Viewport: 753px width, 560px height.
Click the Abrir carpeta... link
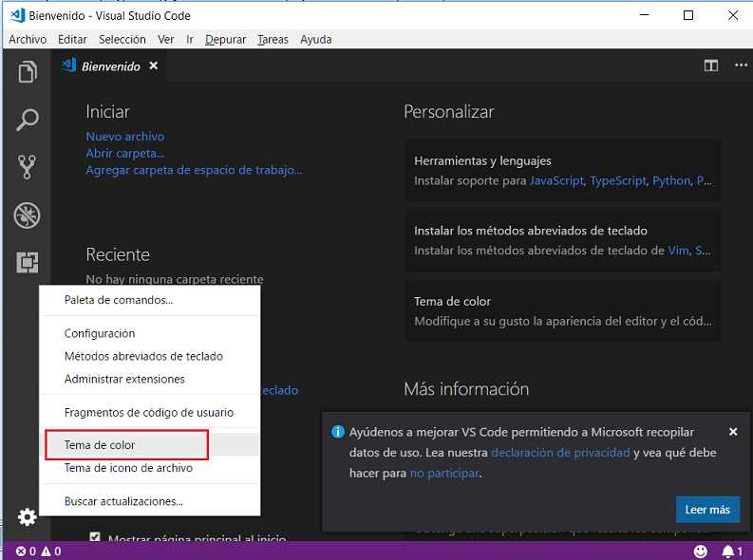point(125,154)
